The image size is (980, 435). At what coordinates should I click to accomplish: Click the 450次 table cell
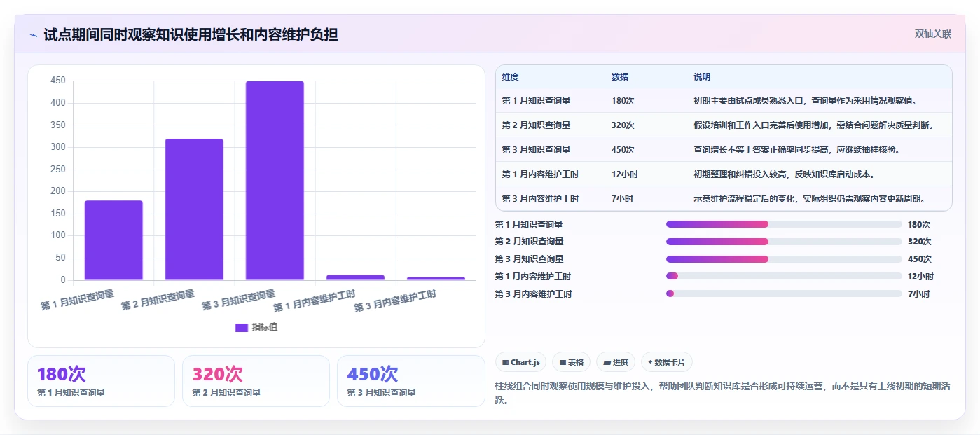[623, 150]
